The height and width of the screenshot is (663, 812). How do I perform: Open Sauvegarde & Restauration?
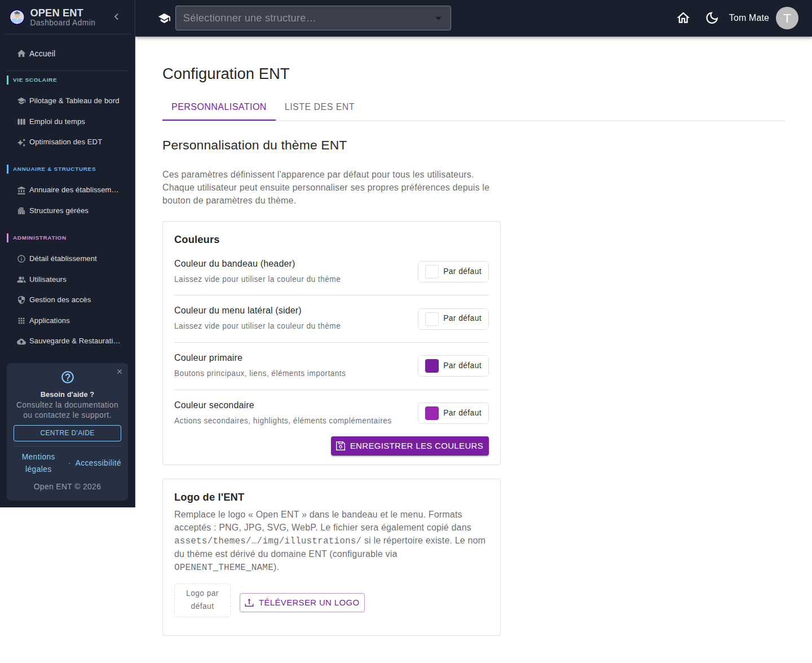click(x=67, y=341)
